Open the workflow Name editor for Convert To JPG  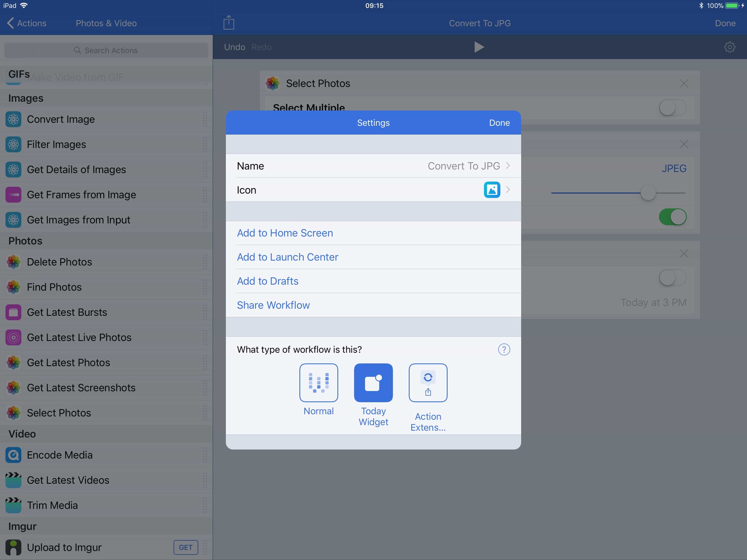[465, 166]
